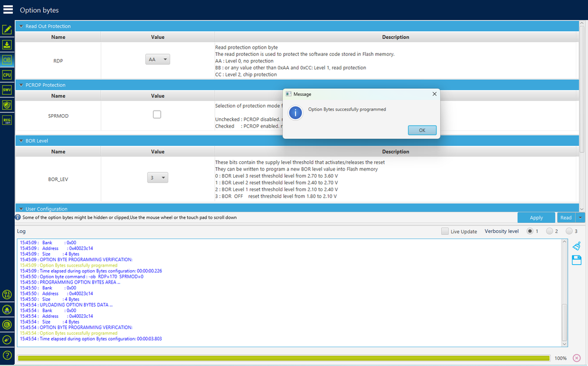Viewport: 588px width, 366px height.
Task: Open the hamburger main menu
Action: (8, 9)
